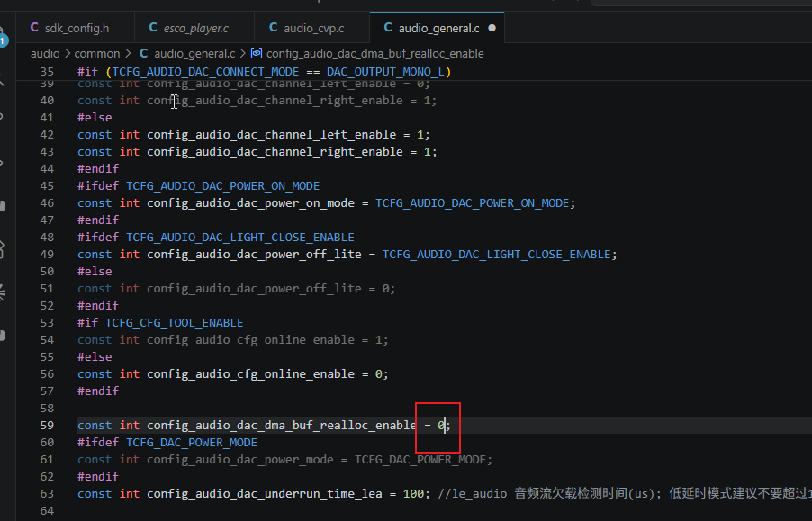
Task: Open config_audio_dac_dma_buf_realloc_enable breadcrumb symbol list
Action: click(374, 53)
